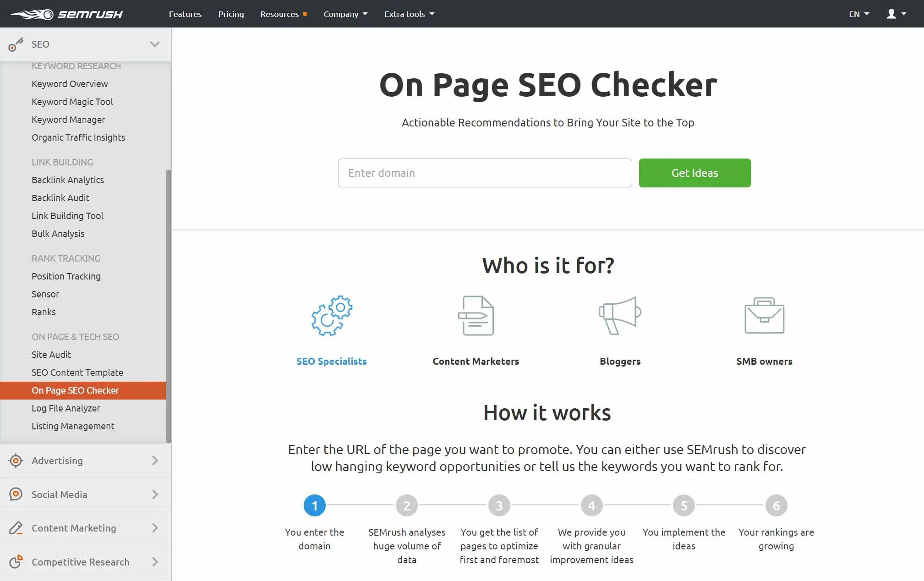This screenshot has width=924, height=581.
Task: Select the SEO Specialists gears icon
Action: point(332,316)
